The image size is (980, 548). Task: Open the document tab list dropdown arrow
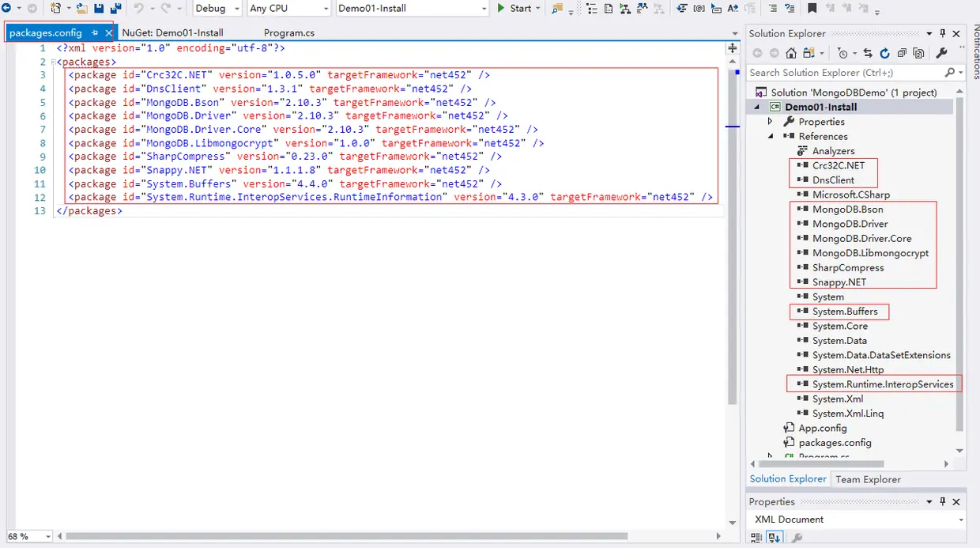pyautogui.click(x=735, y=33)
